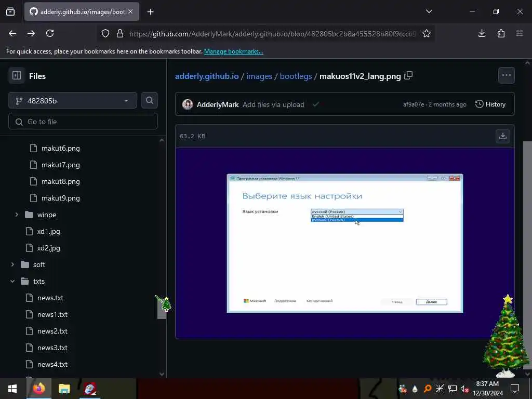Open muted volume tray icon
532x399 pixels.
pos(464,389)
